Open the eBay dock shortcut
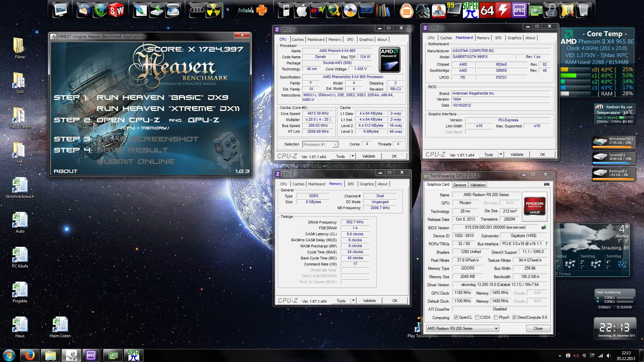 [318, 10]
